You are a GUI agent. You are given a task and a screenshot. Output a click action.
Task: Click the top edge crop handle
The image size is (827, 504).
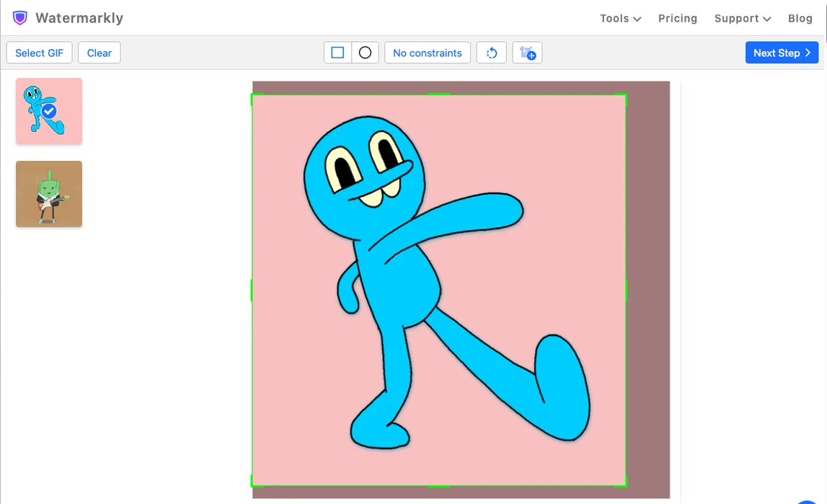(x=439, y=94)
